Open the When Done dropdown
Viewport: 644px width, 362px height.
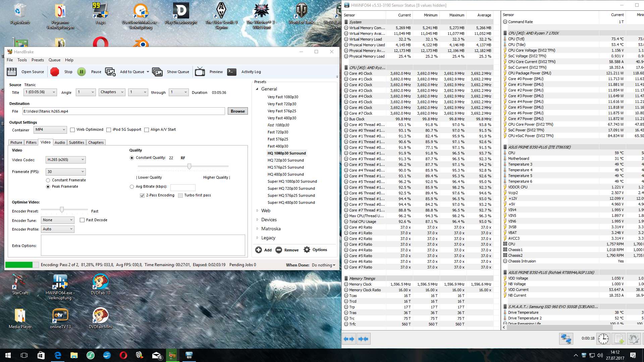(323, 265)
